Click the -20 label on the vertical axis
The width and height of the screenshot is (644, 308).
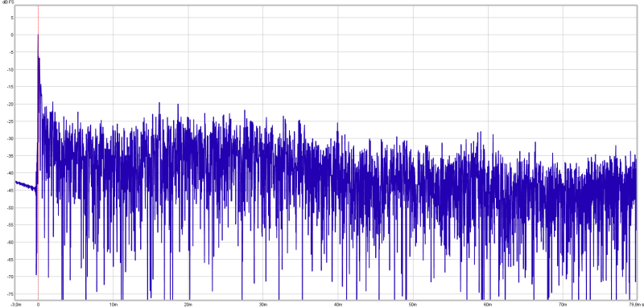click(x=10, y=104)
